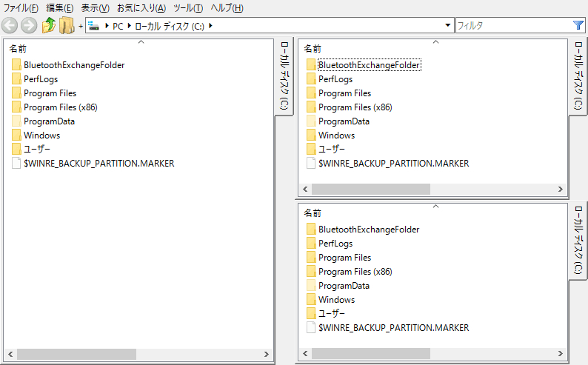The height and width of the screenshot is (365, 588).
Task: Click the folders toolbar icon
Action: 67,26
